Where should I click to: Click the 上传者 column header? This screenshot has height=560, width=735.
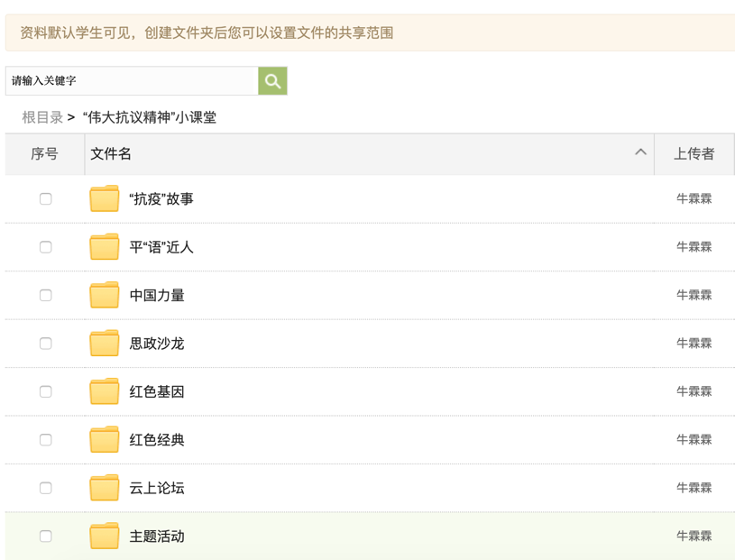[694, 154]
